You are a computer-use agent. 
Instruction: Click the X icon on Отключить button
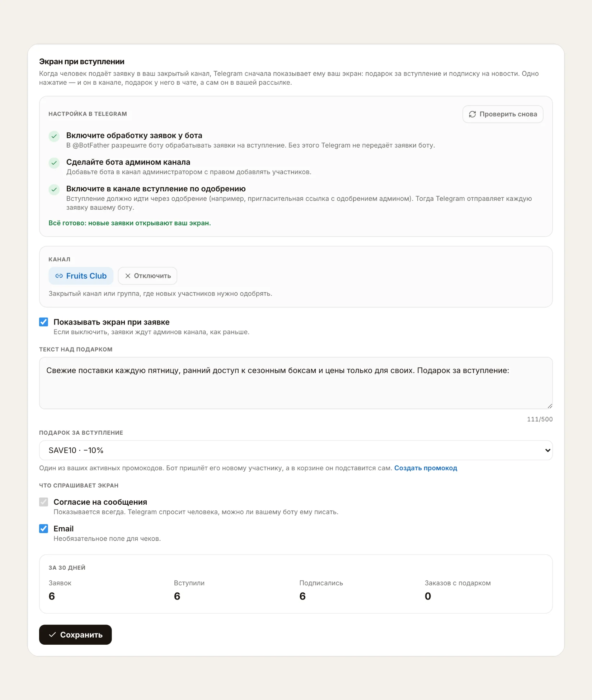click(127, 276)
